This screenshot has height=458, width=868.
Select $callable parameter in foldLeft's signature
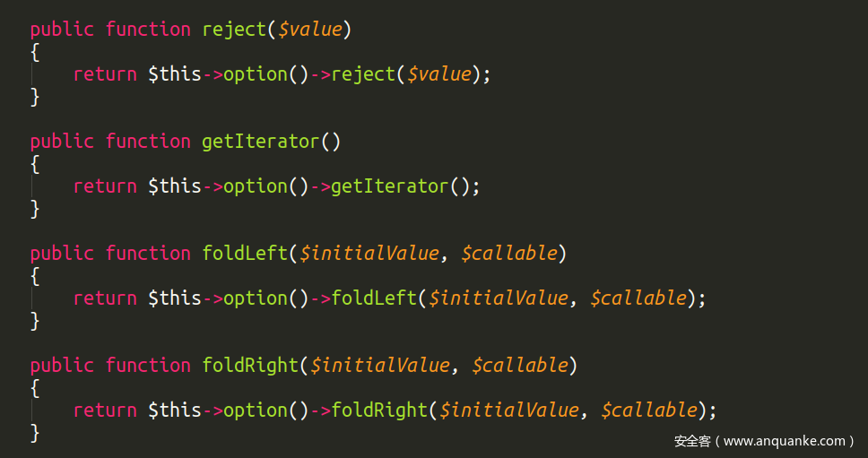pos(508,254)
